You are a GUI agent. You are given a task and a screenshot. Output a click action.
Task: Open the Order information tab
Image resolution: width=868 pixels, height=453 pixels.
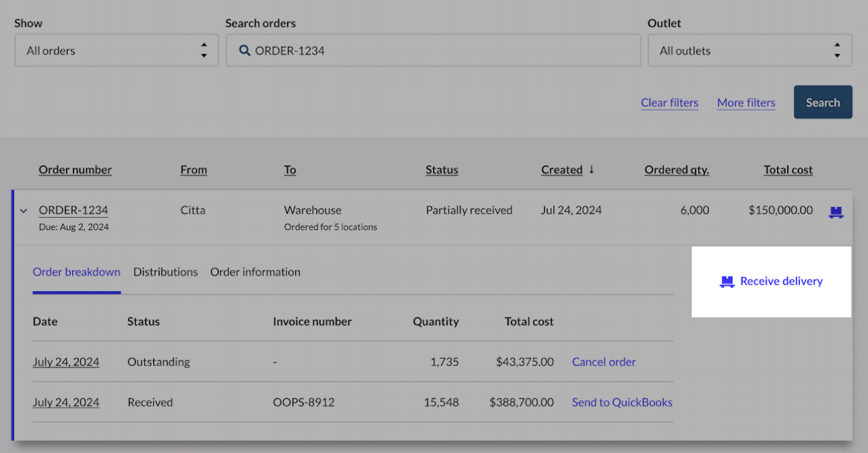[x=255, y=272]
